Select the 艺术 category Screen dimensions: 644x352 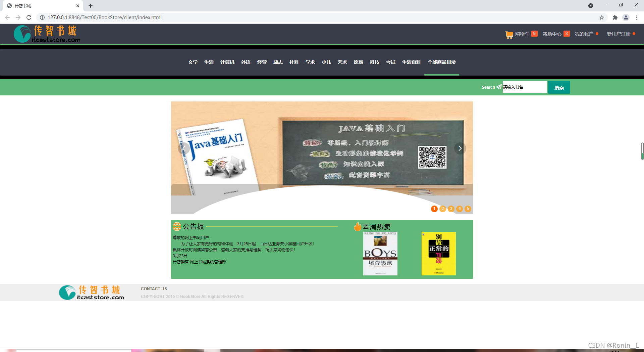pos(342,62)
